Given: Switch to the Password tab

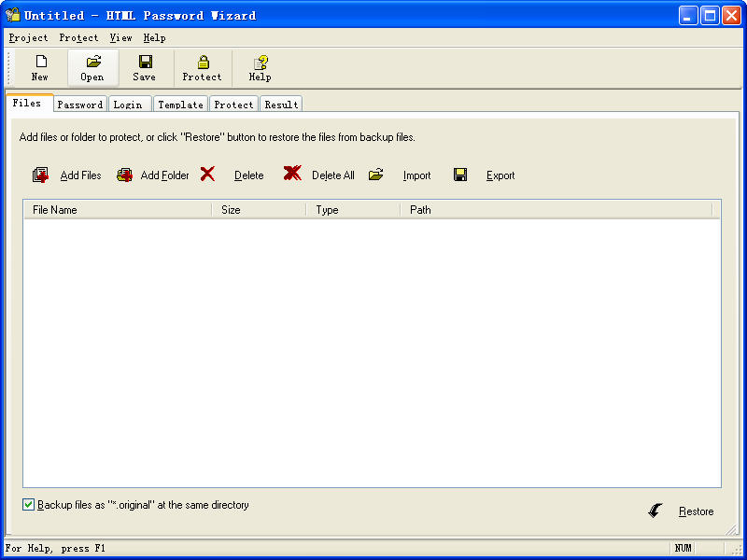Looking at the screenshot, I should 80,105.
